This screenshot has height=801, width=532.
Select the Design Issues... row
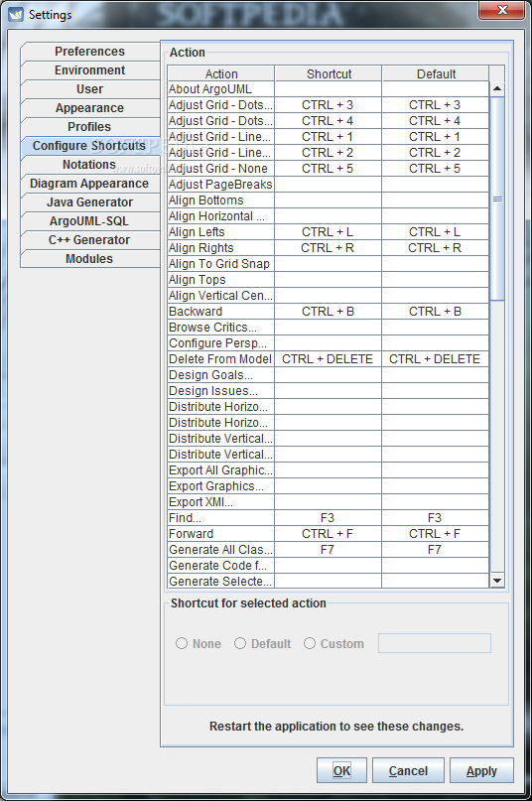[x=329, y=391]
